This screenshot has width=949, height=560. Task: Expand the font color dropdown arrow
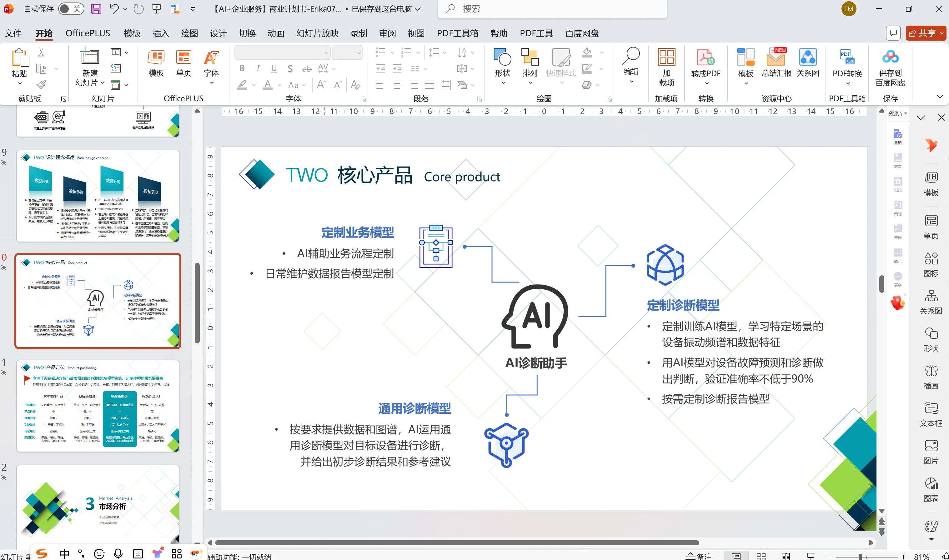[279, 85]
